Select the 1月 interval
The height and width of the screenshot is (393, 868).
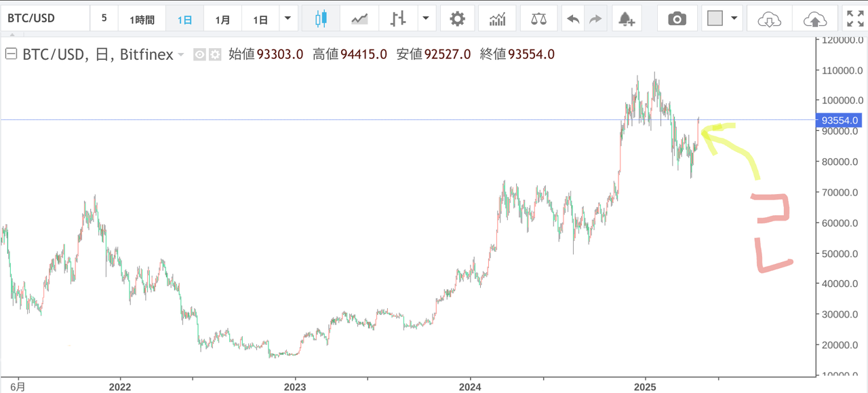(x=222, y=20)
